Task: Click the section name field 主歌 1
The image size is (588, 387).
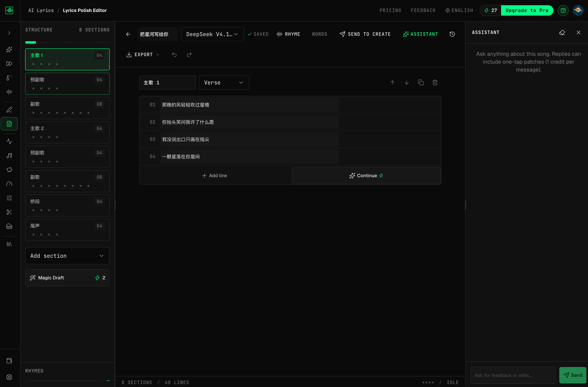Action: coord(168,83)
